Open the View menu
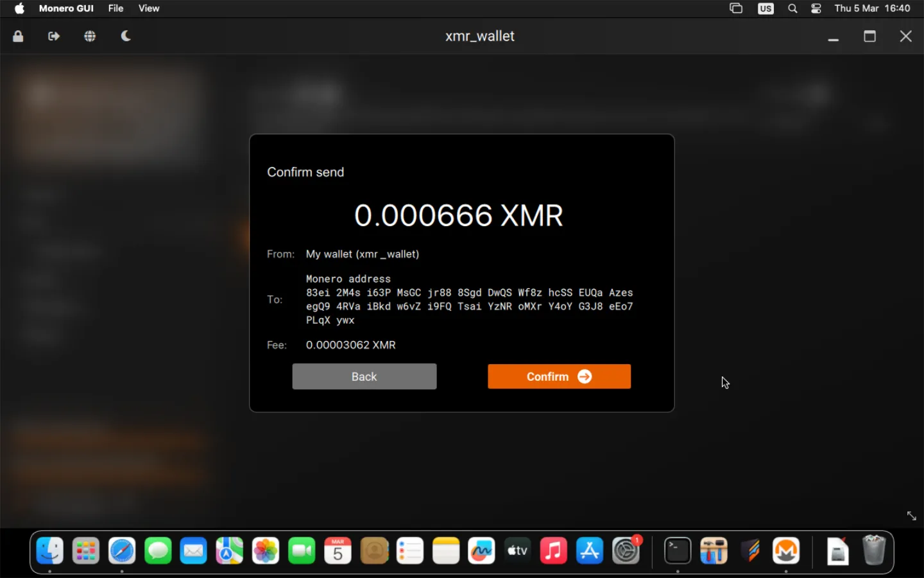924x578 pixels. coord(149,8)
